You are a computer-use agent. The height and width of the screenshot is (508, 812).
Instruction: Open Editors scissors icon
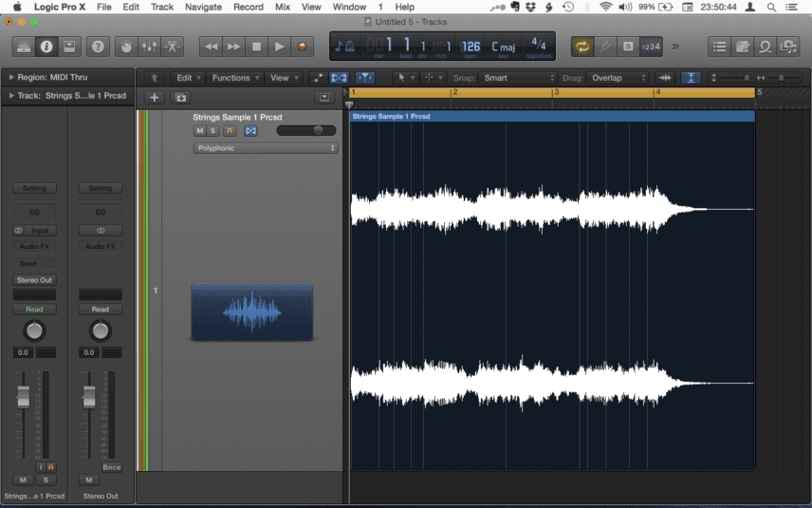coord(172,47)
